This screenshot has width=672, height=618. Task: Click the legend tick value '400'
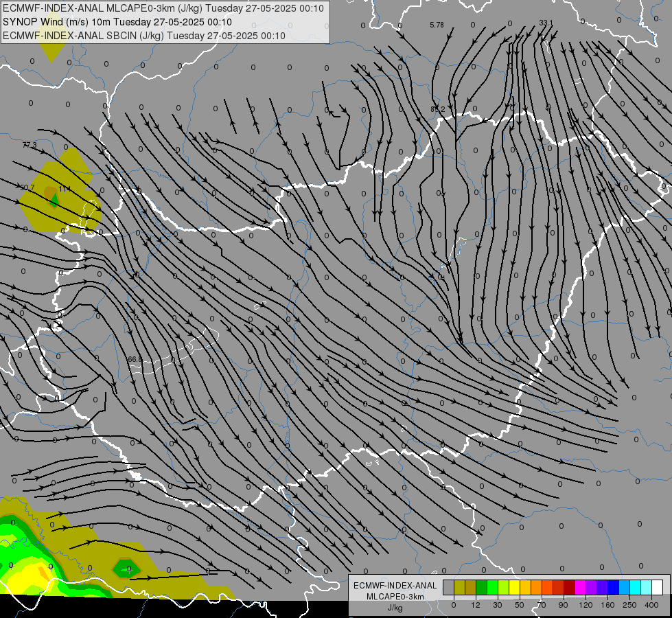[x=651, y=605]
